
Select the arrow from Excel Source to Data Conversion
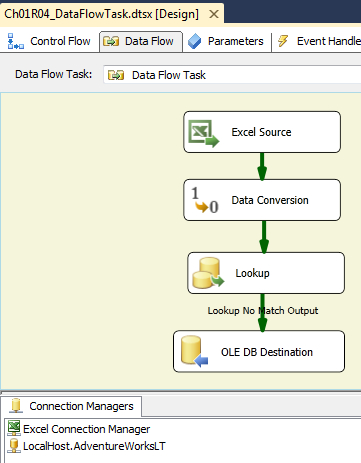262,166
